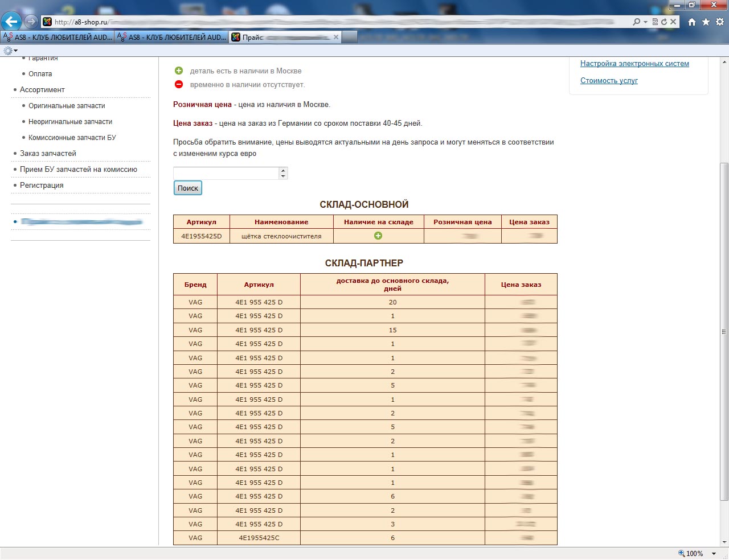This screenshot has height=560, width=729.
Task: Click the address bar search magnifier icon
Action: point(636,22)
